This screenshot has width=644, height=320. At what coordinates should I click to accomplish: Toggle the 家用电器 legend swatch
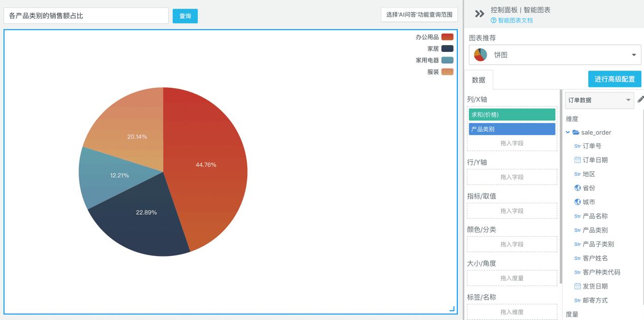point(447,60)
